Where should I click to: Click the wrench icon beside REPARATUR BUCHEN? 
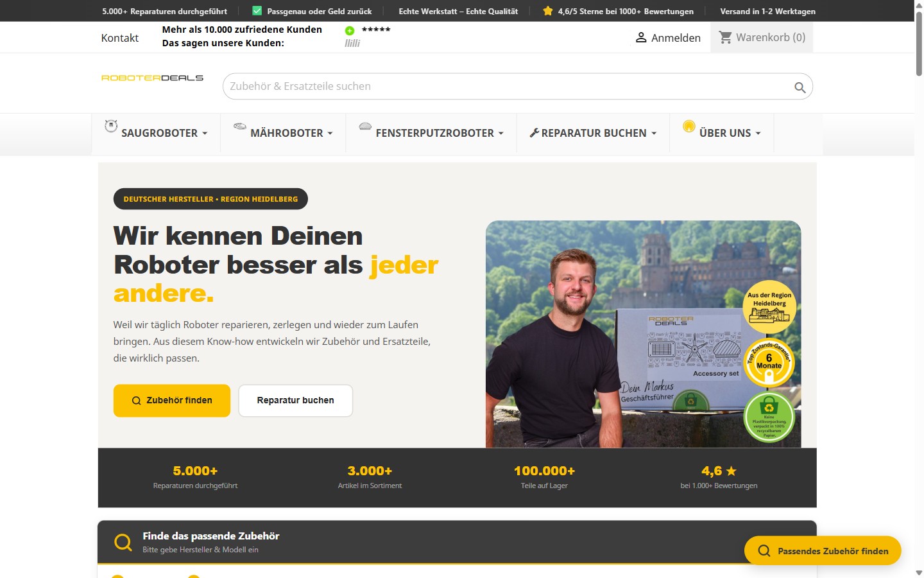point(534,133)
